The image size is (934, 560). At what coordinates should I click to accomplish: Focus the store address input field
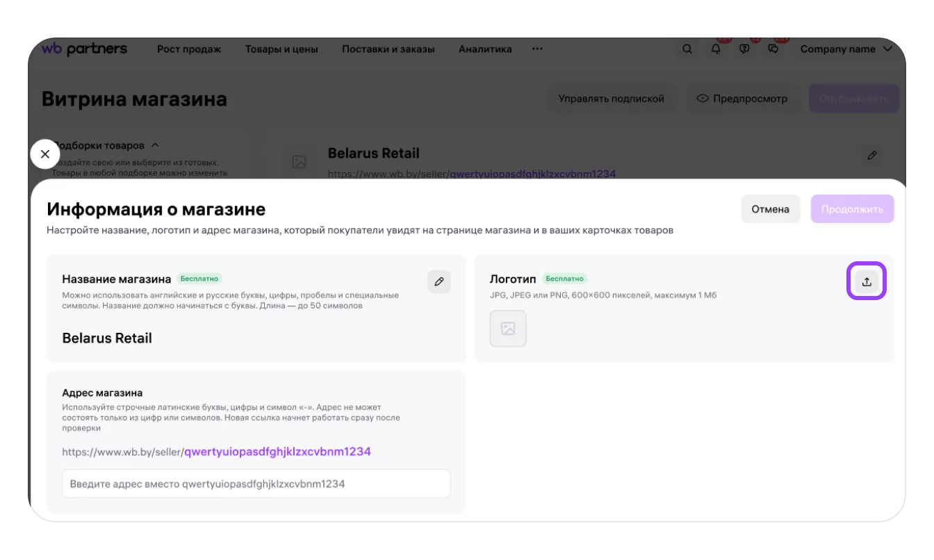coord(256,484)
